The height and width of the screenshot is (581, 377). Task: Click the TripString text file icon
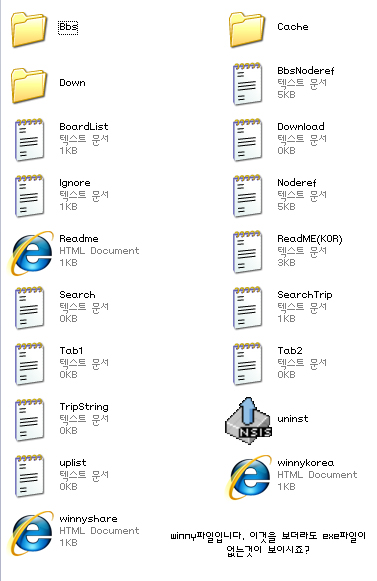click(29, 420)
